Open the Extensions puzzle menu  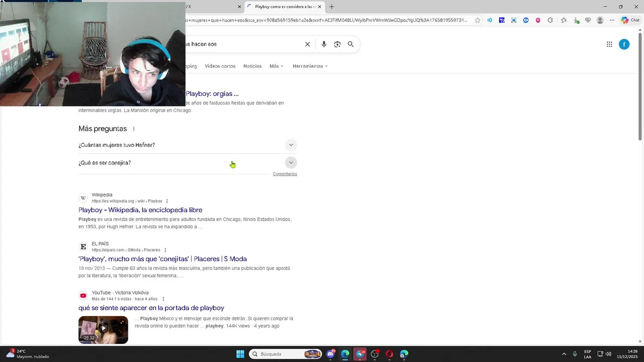click(550, 20)
